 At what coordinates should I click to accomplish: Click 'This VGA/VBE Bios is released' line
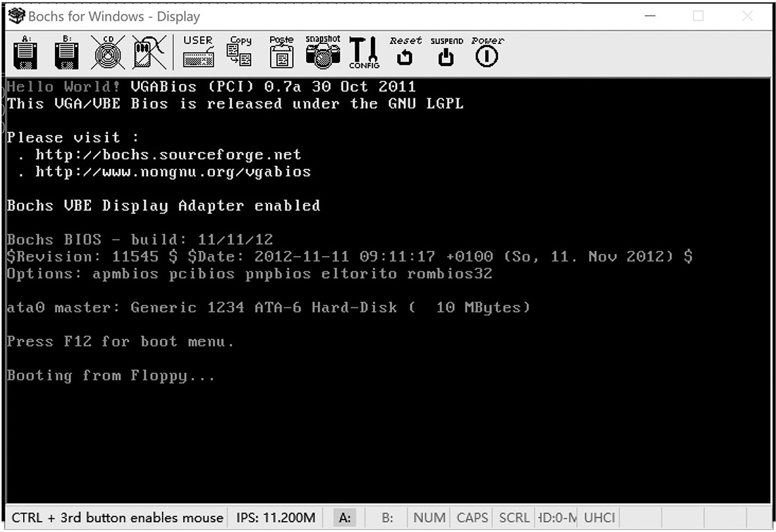(x=235, y=104)
